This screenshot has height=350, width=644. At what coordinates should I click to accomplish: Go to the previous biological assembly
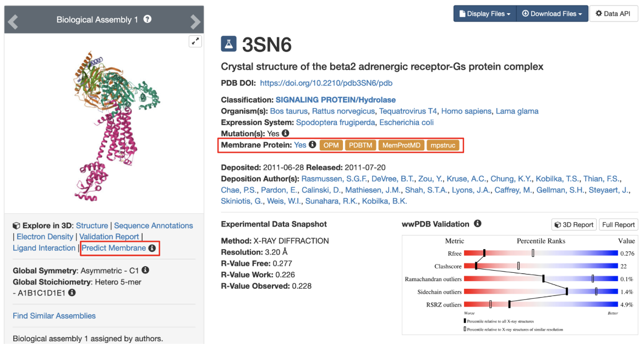point(13,21)
